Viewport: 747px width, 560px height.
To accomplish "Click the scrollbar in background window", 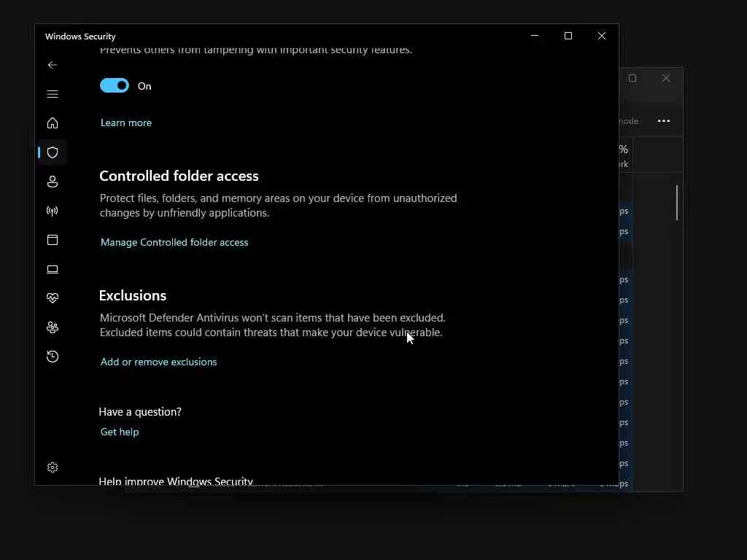I will point(676,203).
